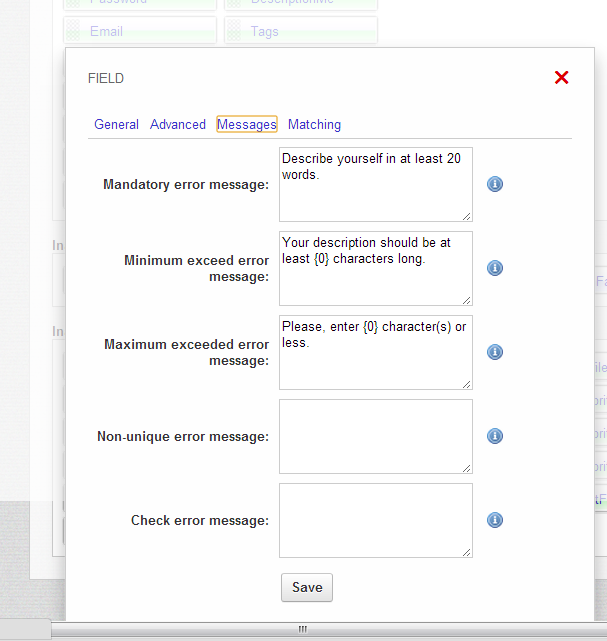Click info icon beside Check error message
The width and height of the screenshot is (607, 641).
494,520
